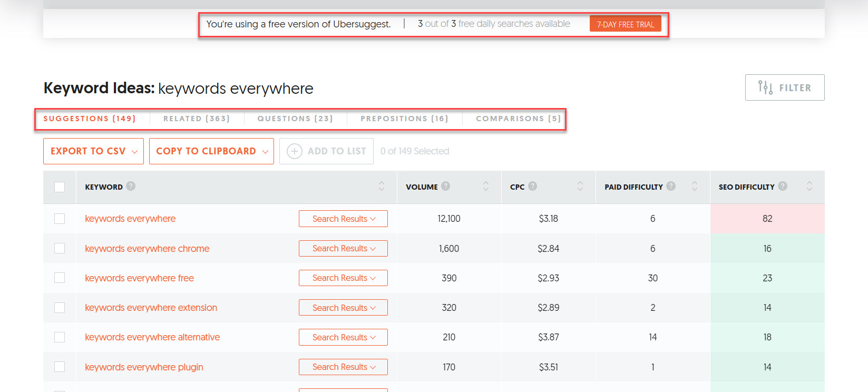The width and height of the screenshot is (868, 392).
Task: Click the Paid Difficulty help icon
Action: click(x=671, y=186)
